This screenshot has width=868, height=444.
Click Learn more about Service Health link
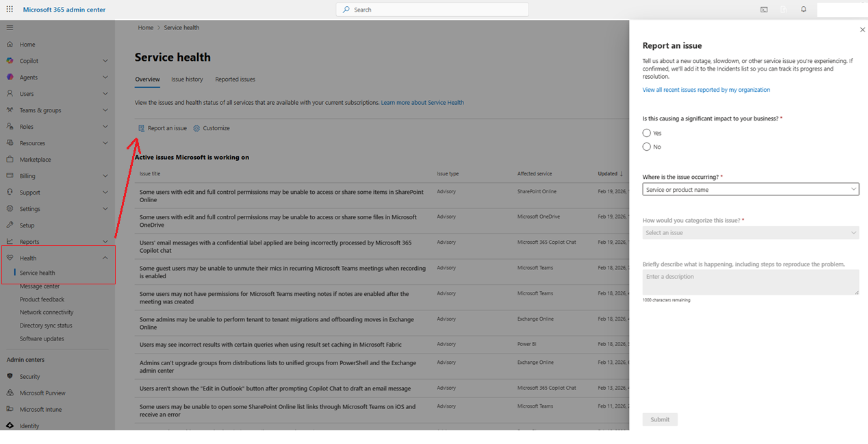tap(422, 103)
